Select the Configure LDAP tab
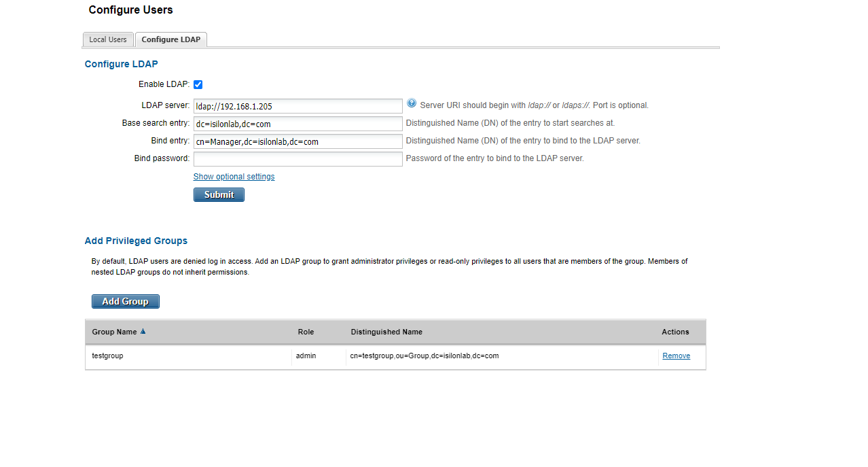 tap(170, 39)
